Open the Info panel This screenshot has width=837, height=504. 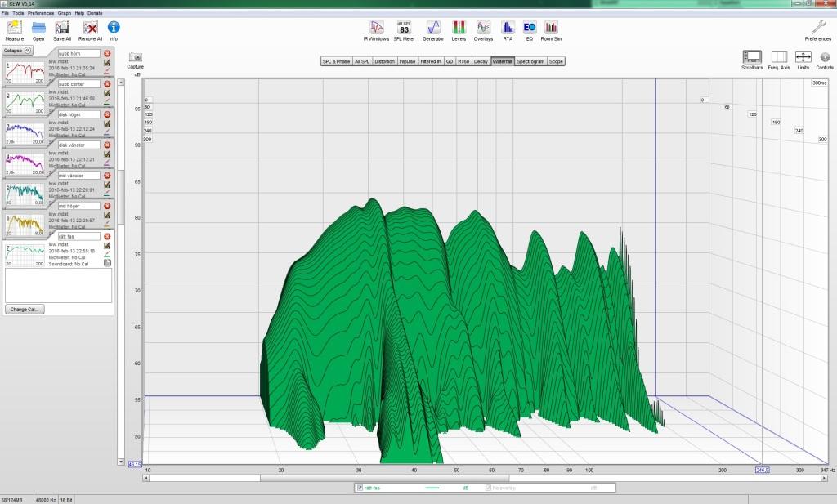113,30
